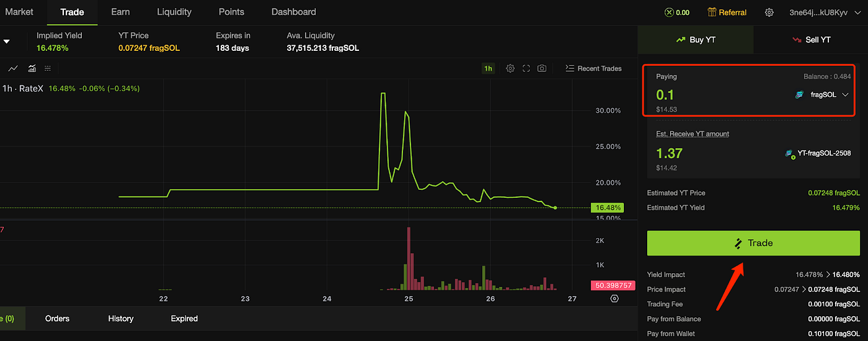Select the 1h timeframe
The image size is (868, 341).
[489, 68]
